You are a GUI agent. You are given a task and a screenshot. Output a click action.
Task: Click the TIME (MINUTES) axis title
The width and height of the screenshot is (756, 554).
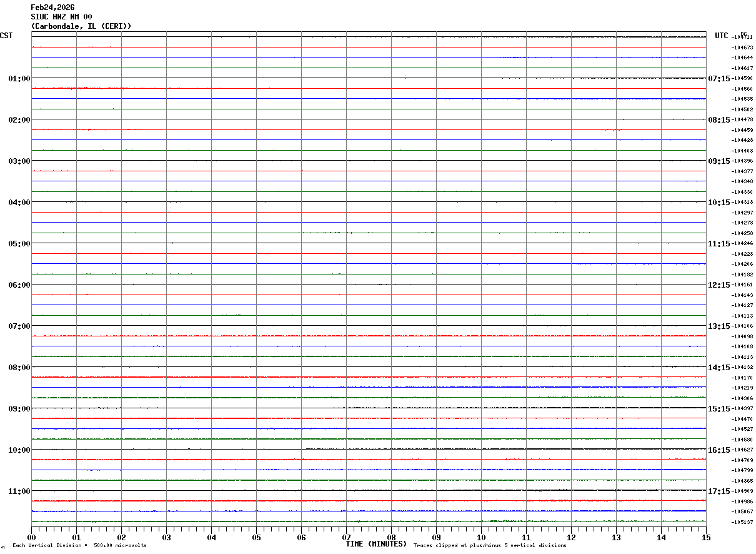point(376,544)
